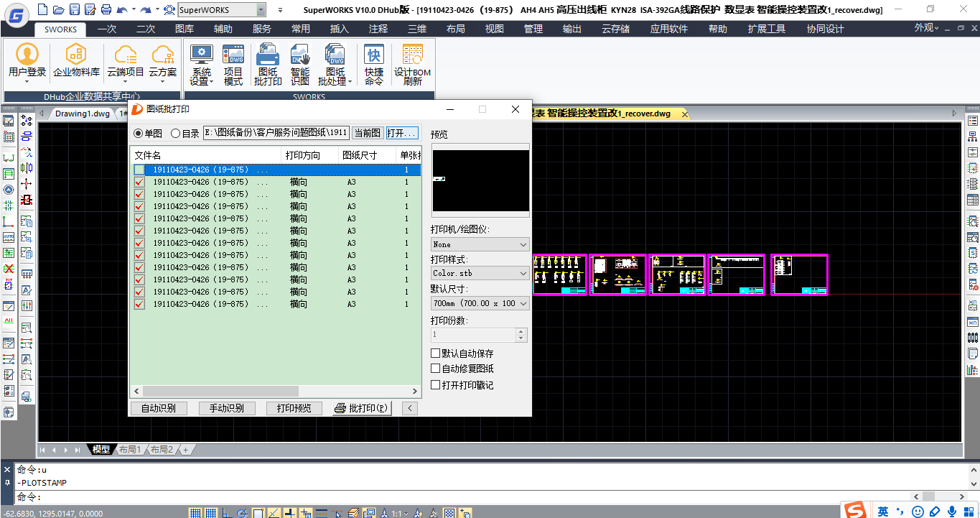Enable the 自动修复图纸 checkbox
980x518 pixels.
pos(435,369)
